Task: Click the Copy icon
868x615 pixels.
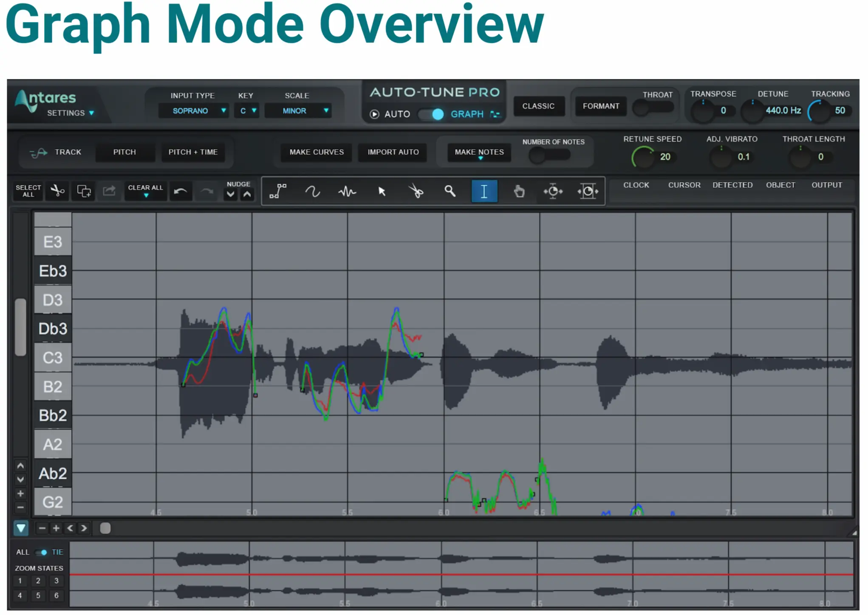Action: point(84,191)
